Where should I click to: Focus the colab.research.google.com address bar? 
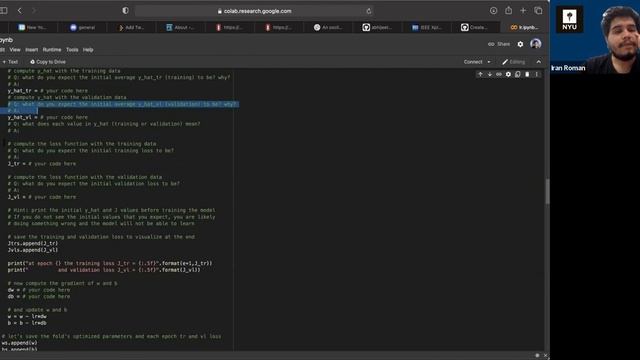click(253, 11)
